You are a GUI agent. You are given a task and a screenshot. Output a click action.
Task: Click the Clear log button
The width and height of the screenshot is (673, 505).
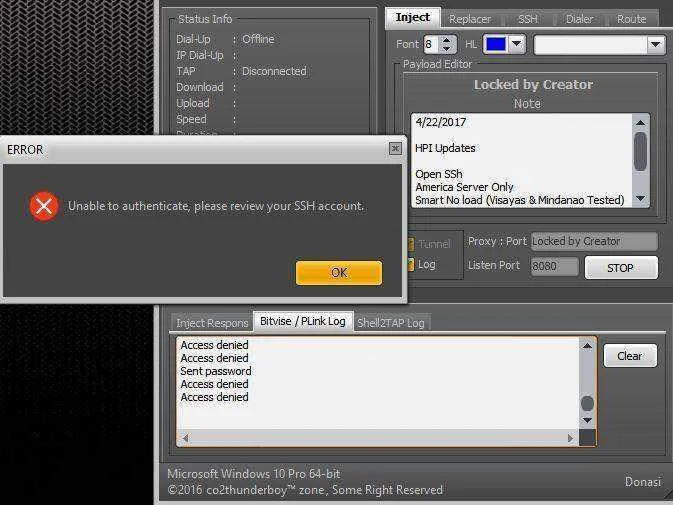pos(630,356)
